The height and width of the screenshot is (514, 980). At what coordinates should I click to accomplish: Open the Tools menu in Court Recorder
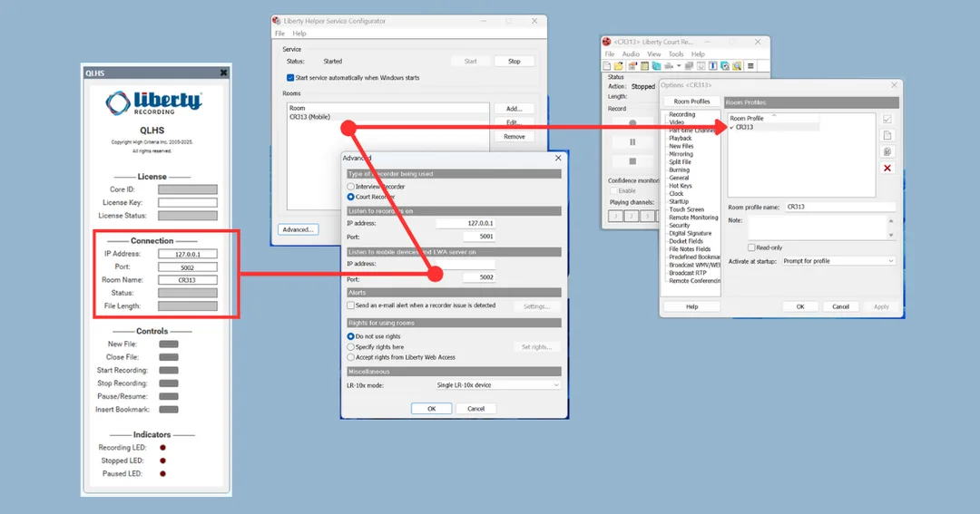(x=676, y=54)
